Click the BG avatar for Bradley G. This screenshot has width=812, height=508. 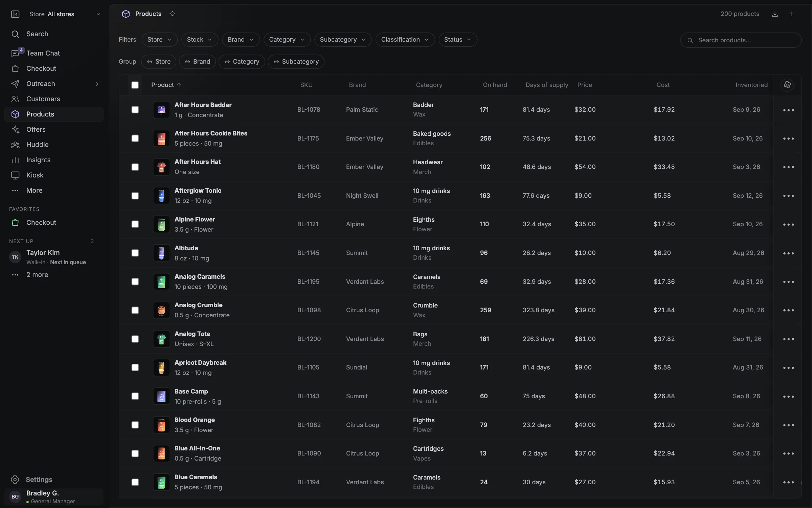click(15, 496)
